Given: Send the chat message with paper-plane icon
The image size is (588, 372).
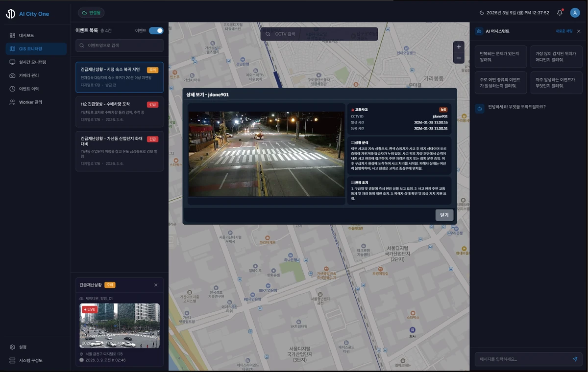Looking at the screenshot, I should 575,359.
